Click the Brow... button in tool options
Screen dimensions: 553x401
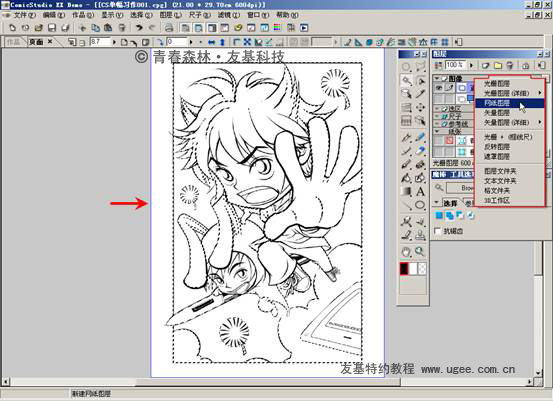point(461,188)
